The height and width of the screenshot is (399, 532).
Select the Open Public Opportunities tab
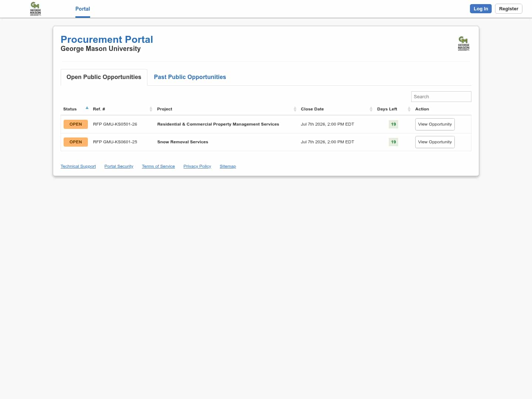(x=104, y=77)
